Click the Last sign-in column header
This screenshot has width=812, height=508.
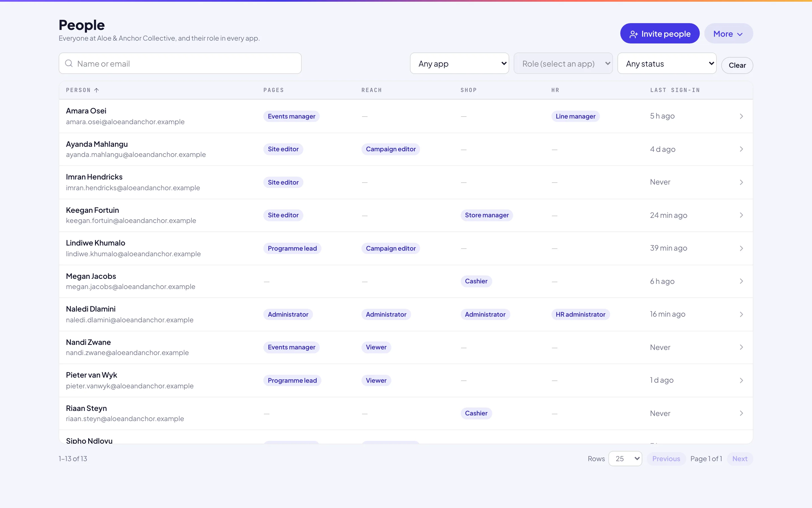tap(675, 90)
